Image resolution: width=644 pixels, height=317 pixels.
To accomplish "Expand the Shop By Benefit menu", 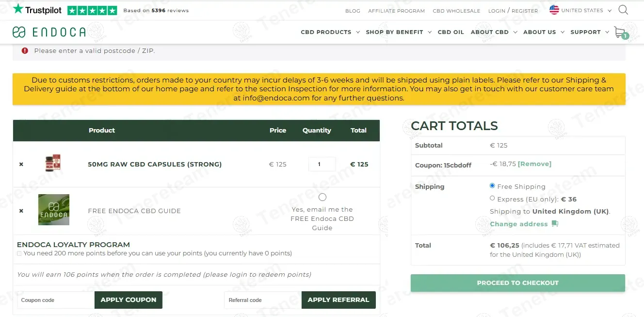I will [x=398, y=32].
